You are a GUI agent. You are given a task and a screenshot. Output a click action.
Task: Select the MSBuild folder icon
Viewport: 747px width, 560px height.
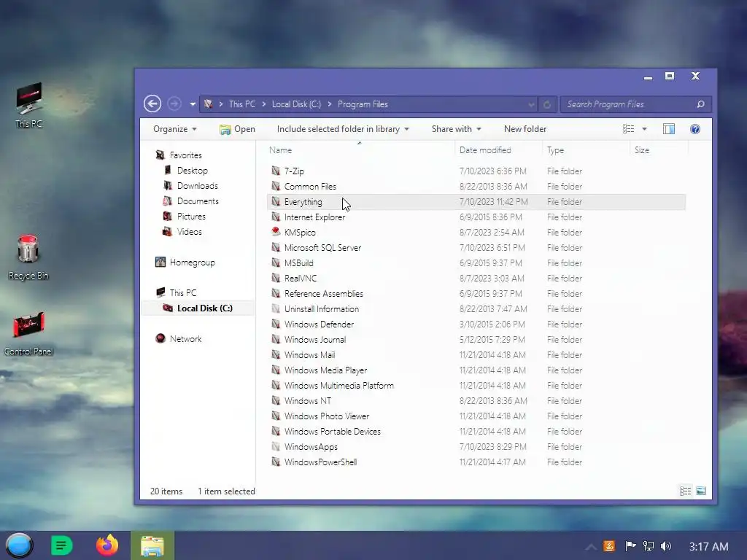tap(276, 262)
